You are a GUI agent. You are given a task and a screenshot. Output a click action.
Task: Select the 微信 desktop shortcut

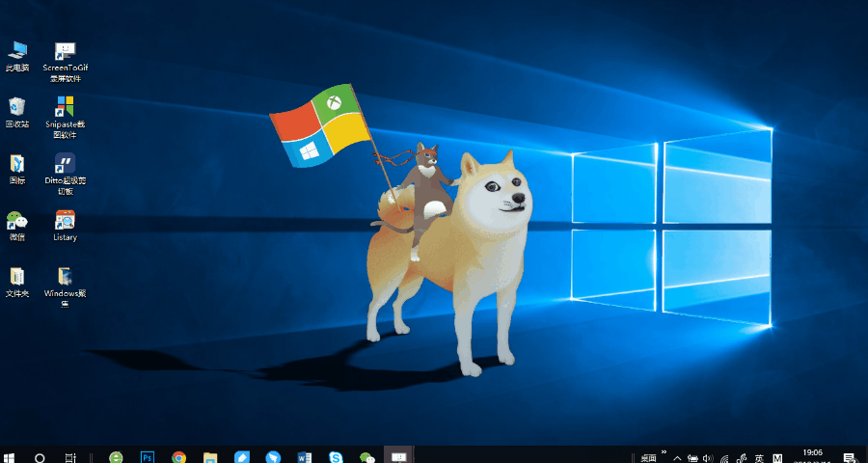tap(17, 226)
